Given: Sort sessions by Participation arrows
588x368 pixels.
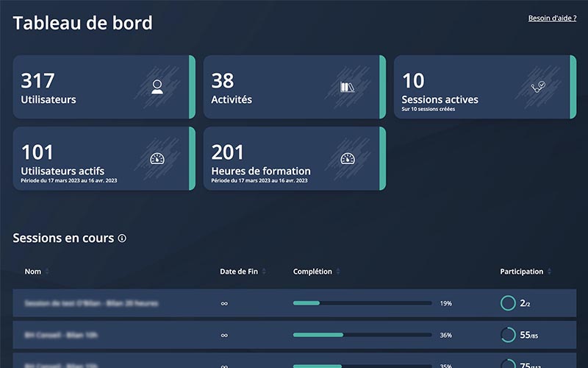Looking at the screenshot, I should [549, 271].
